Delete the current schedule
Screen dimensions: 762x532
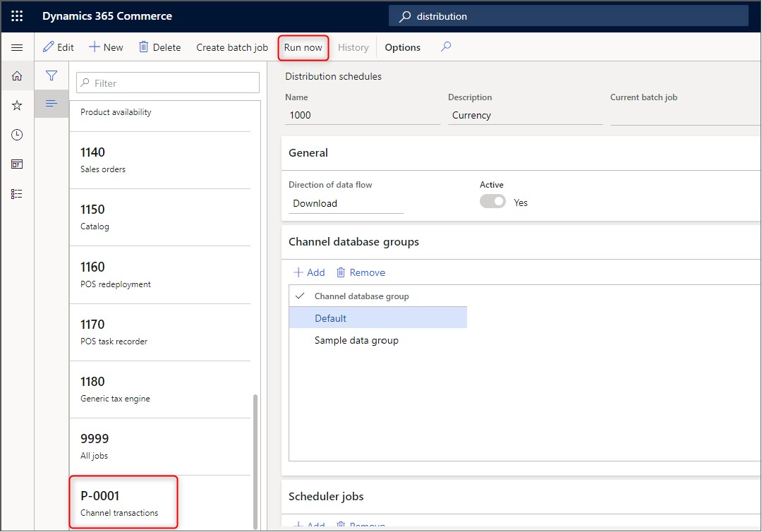tap(160, 47)
